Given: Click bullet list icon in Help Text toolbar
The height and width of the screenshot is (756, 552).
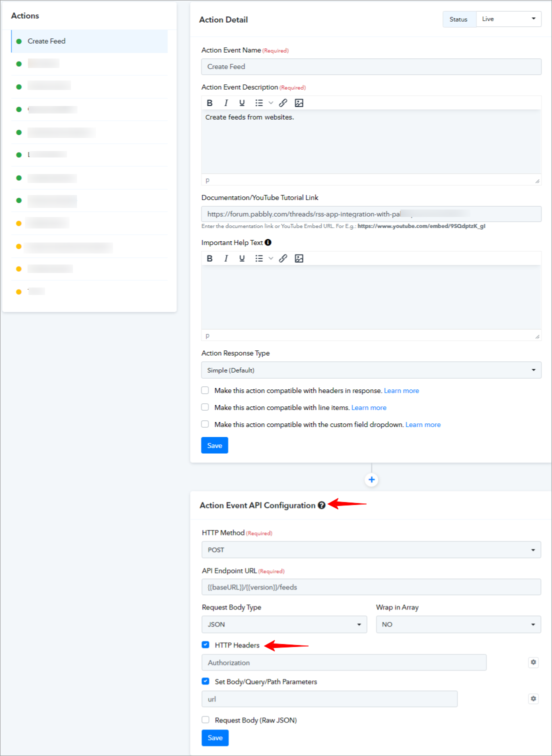Looking at the screenshot, I should [259, 258].
